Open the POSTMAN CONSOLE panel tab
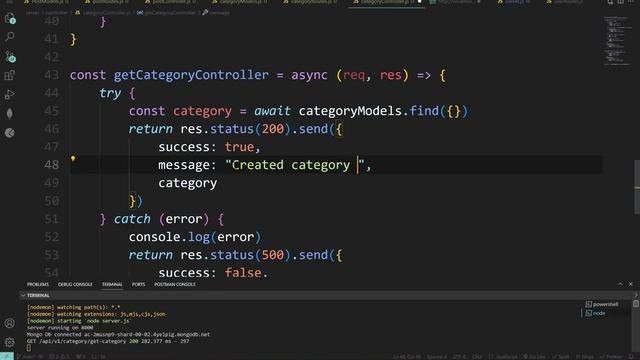 (175, 284)
